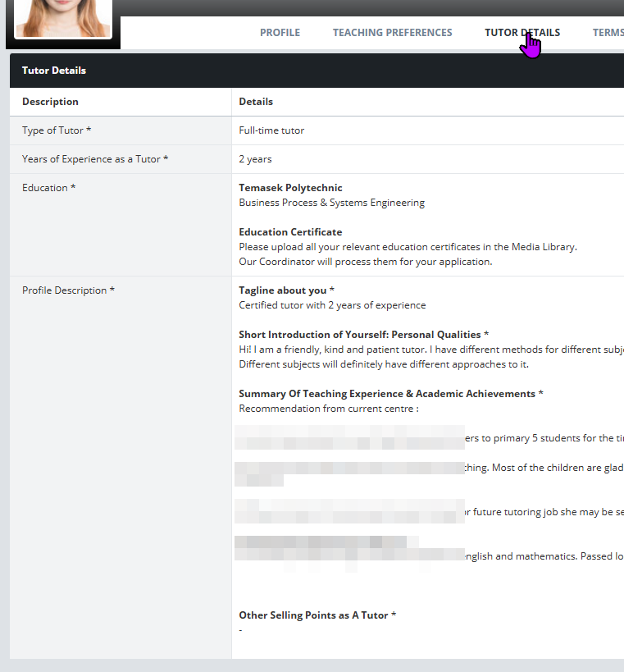Click the Temasek Polytechnic school name
624x672 pixels.
(290, 188)
